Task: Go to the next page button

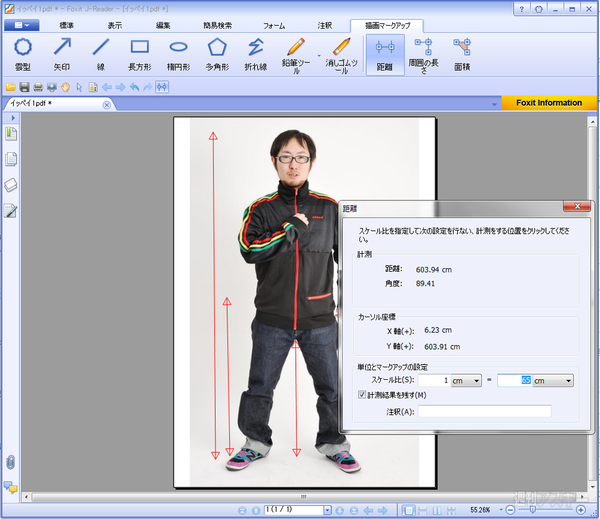Action: (x=339, y=511)
